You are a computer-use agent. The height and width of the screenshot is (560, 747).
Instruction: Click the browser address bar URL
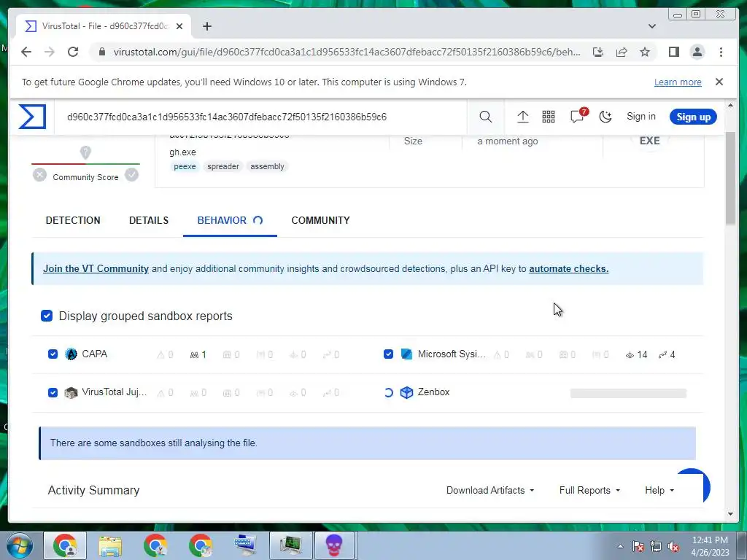(347, 52)
